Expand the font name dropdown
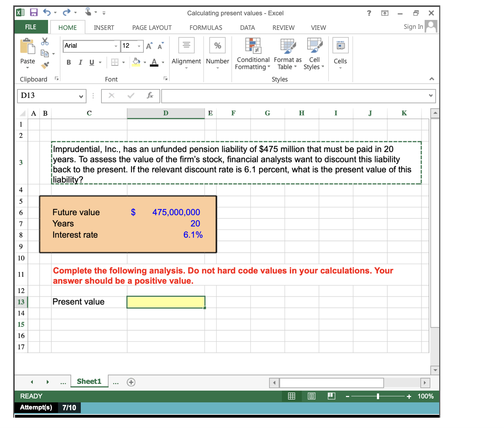Screen dimensions: 504x428 click(x=116, y=46)
